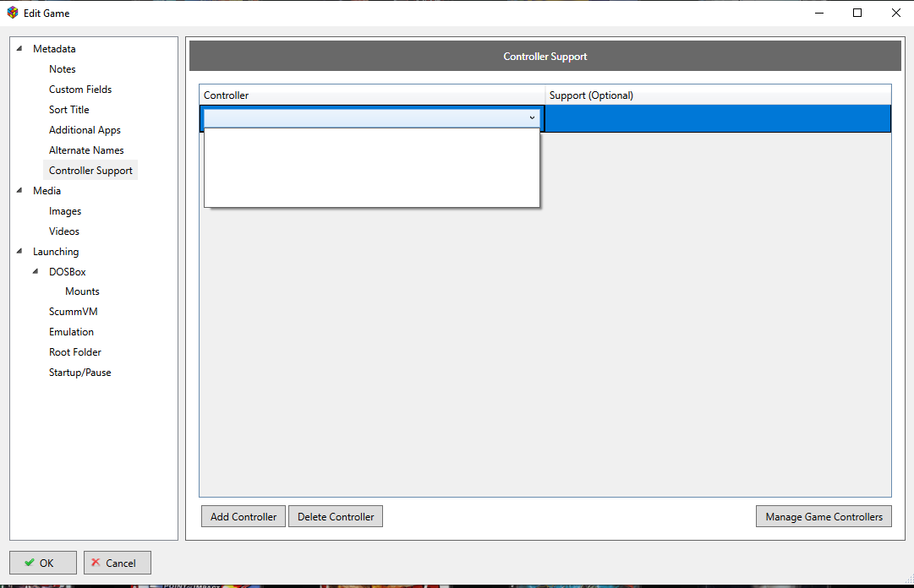914x588 pixels.
Task: Collapse the Metadata tree section
Action: pos(19,48)
